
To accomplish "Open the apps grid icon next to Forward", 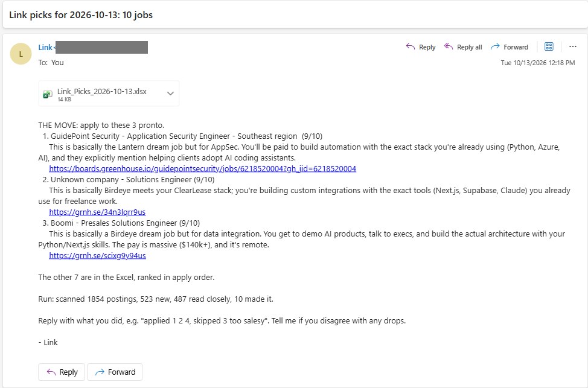I will [x=549, y=46].
